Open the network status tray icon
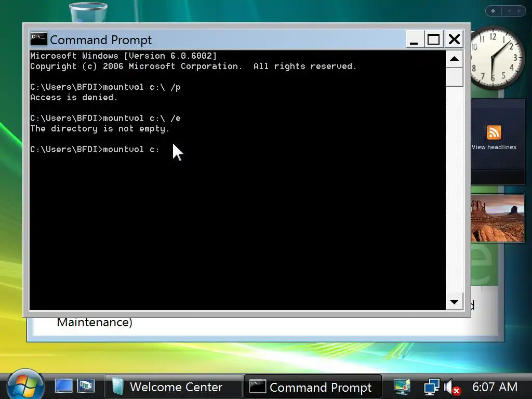 pyautogui.click(x=432, y=387)
